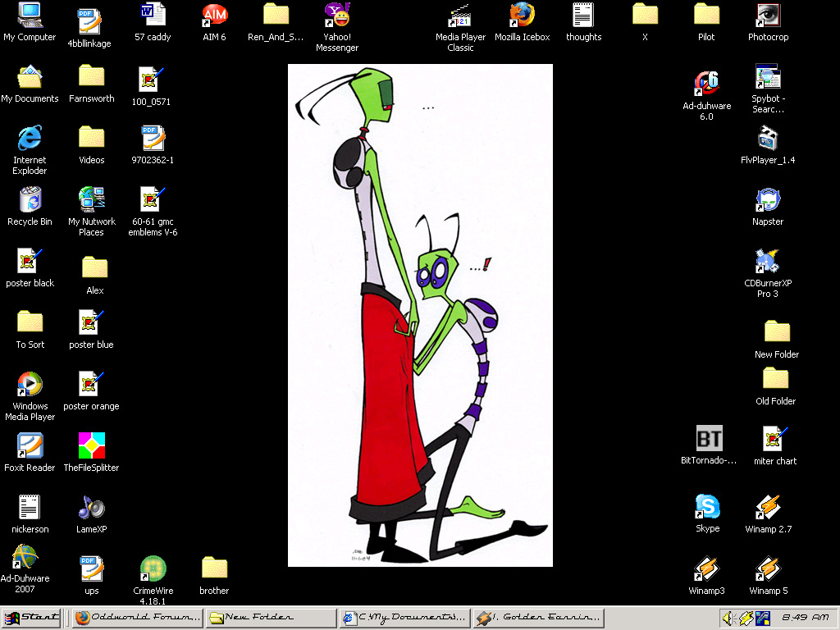The width and height of the screenshot is (840, 630).
Task: Click the Napster desktop icon
Action: click(768, 200)
